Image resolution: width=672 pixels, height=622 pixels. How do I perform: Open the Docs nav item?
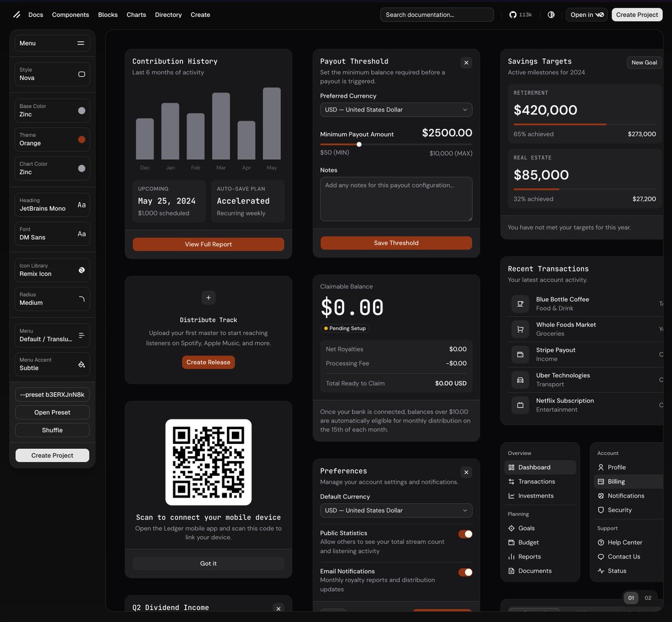(36, 15)
